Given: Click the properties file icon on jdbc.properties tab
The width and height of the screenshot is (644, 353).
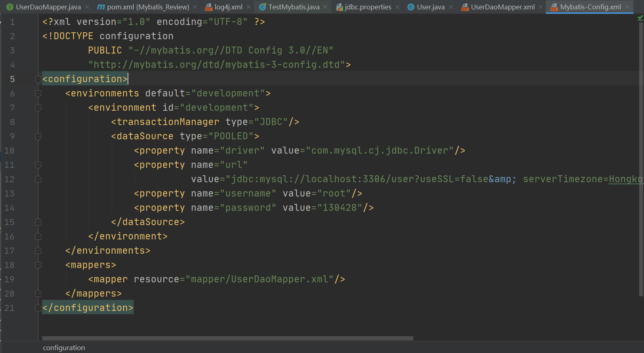Looking at the screenshot, I should (x=339, y=7).
